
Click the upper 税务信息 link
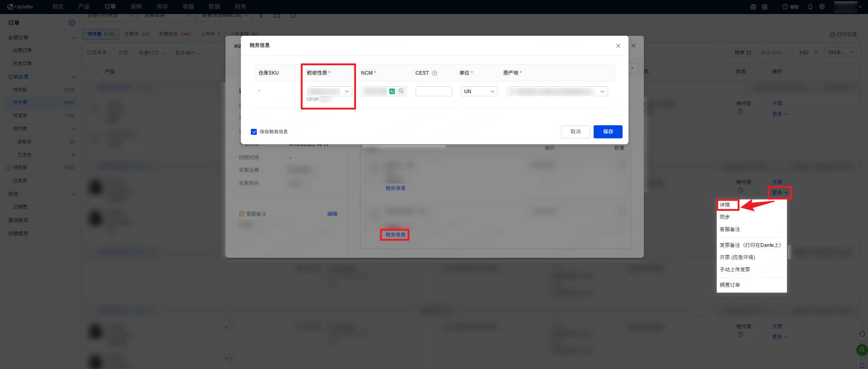point(395,188)
